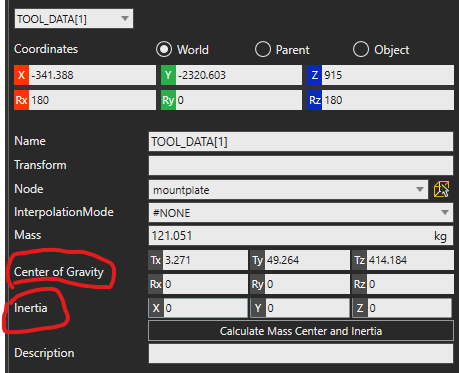Click the empty Description field
The image size is (459, 373).
pyautogui.click(x=301, y=353)
